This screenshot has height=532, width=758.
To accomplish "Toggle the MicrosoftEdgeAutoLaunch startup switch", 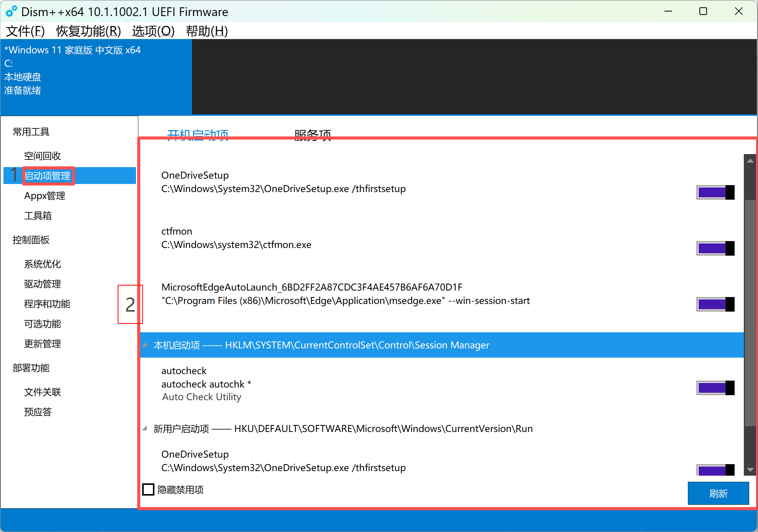I will tap(715, 304).
